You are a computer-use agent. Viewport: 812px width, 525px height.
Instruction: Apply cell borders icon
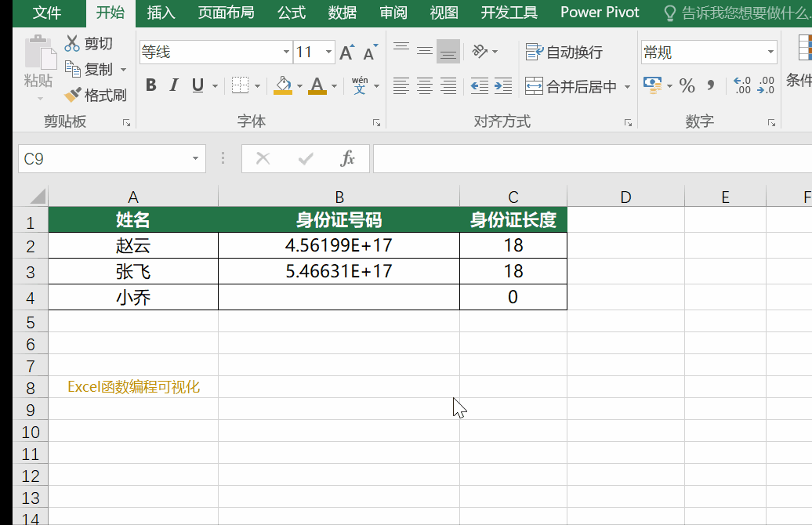click(x=241, y=85)
